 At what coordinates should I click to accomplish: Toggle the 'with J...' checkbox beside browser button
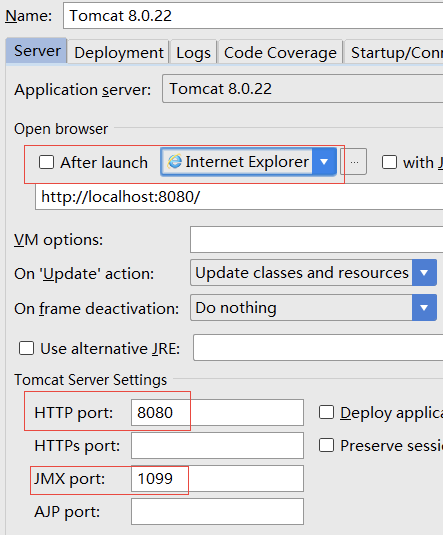pyautogui.click(x=389, y=162)
